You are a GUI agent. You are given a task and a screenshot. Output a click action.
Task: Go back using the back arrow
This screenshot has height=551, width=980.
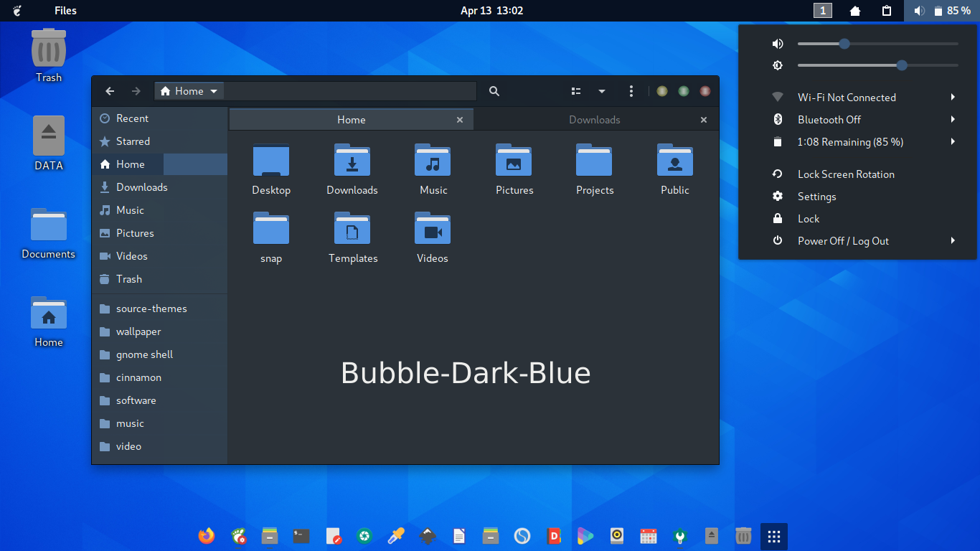110,91
